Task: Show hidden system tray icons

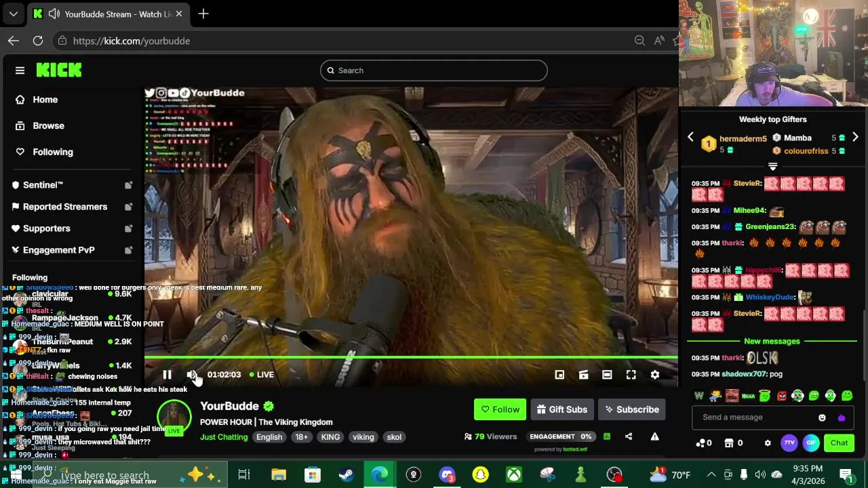Action: point(711,475)
